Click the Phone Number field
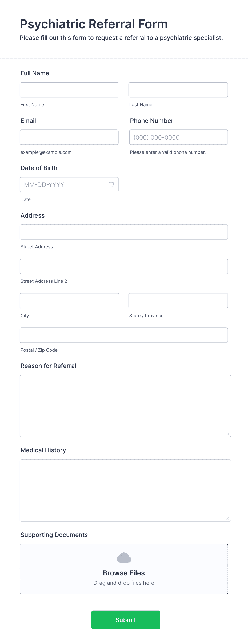 179,137
